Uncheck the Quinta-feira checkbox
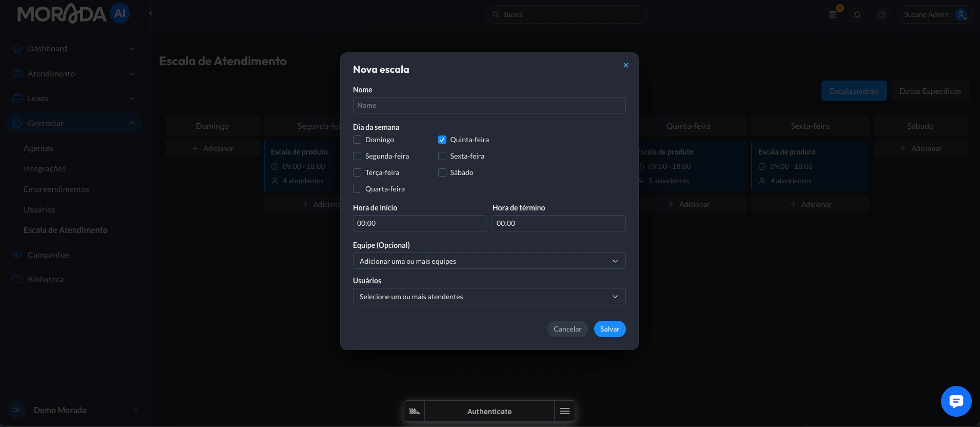The height and width of the screenshot is (427, 980). click(442, 140)
